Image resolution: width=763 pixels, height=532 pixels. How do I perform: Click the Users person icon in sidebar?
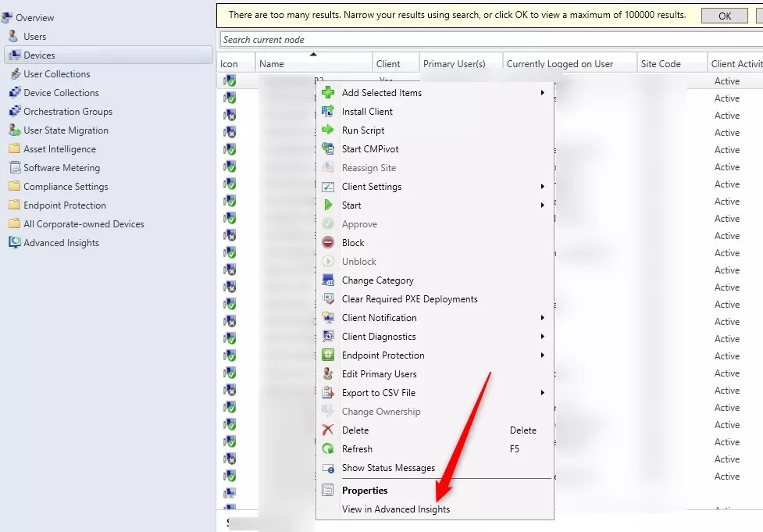coord(14,36)
